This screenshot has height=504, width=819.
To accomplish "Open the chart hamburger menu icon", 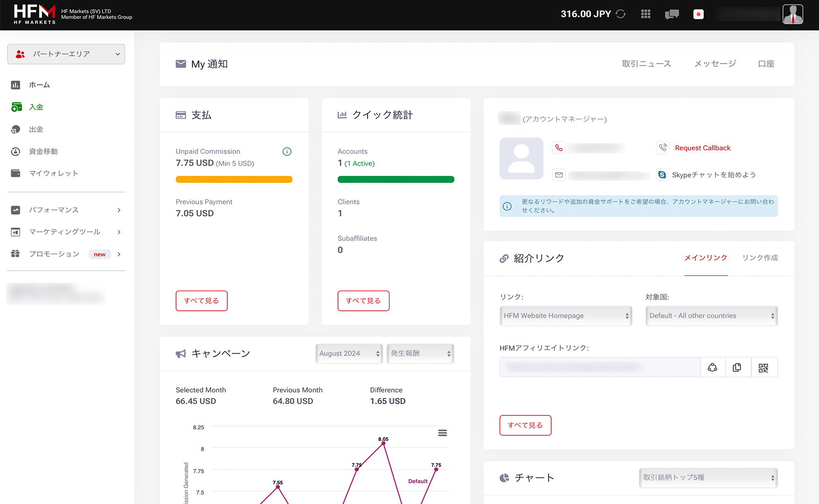I will (x=442, y=433).
